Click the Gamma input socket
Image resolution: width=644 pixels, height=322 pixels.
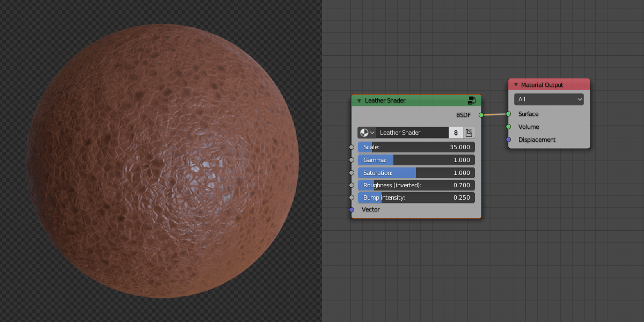click(x=352, y=160)
